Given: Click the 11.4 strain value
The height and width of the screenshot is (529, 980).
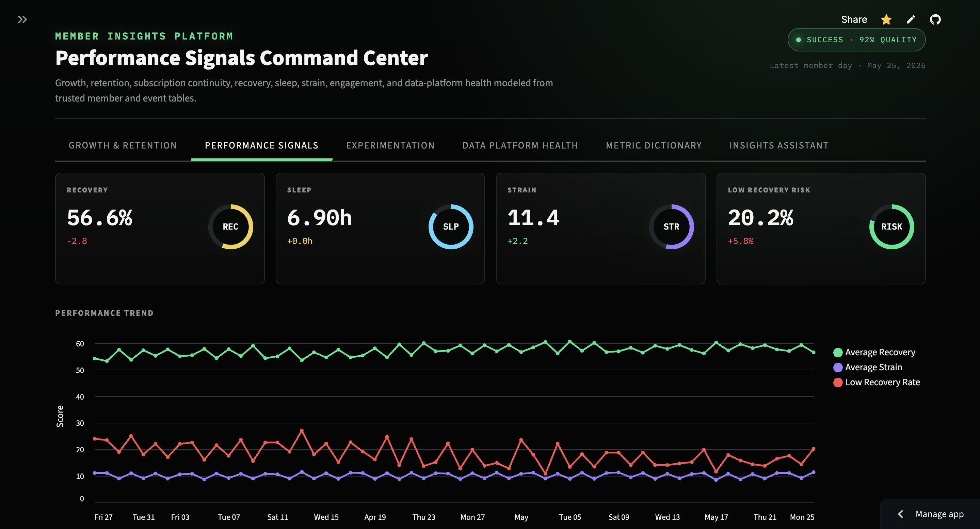Looking at the screenshot, I should click(533, 218).
